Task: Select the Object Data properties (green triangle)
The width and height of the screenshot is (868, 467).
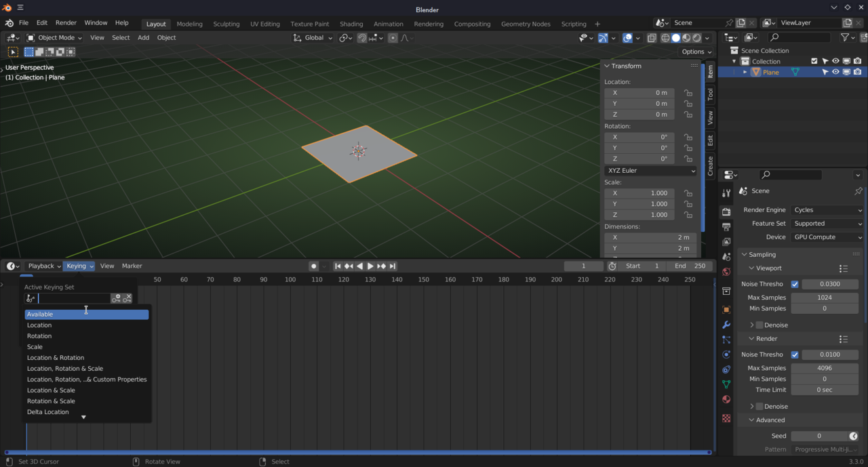Action: pyautogui.click(x=726, y=384)
